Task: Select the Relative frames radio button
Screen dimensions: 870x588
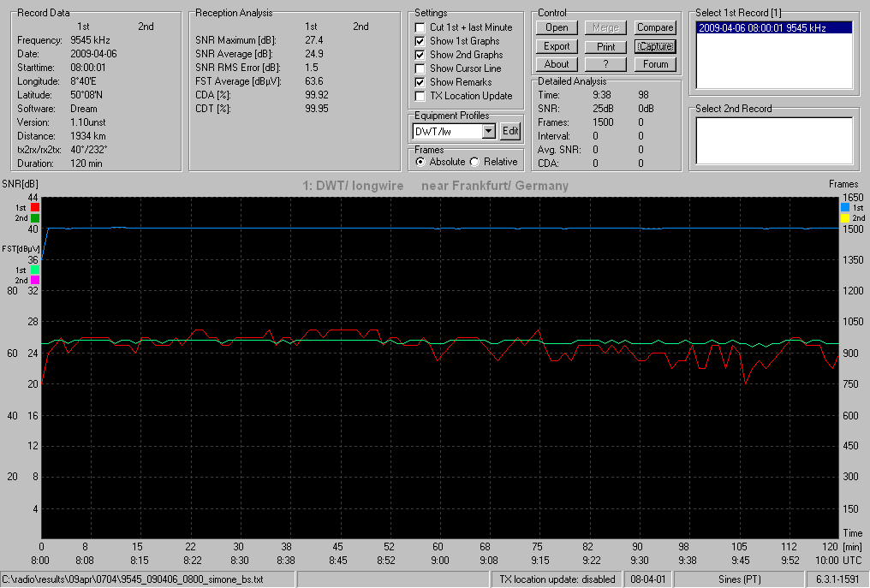Action: click(x=474, y=162)
